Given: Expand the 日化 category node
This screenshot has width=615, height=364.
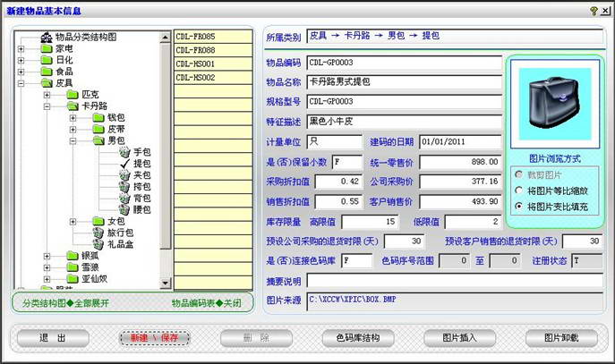Looking at the screenshot, I should (21, 60).
